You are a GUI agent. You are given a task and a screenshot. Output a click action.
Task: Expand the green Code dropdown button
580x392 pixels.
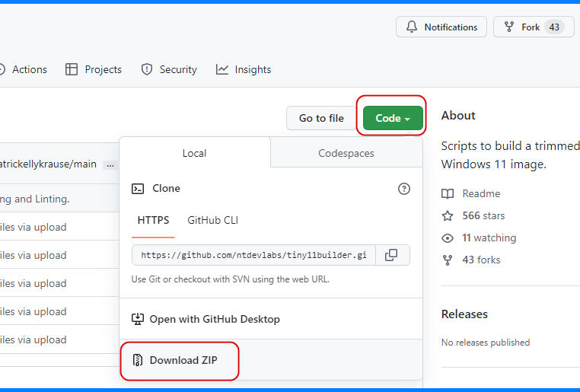393,118
